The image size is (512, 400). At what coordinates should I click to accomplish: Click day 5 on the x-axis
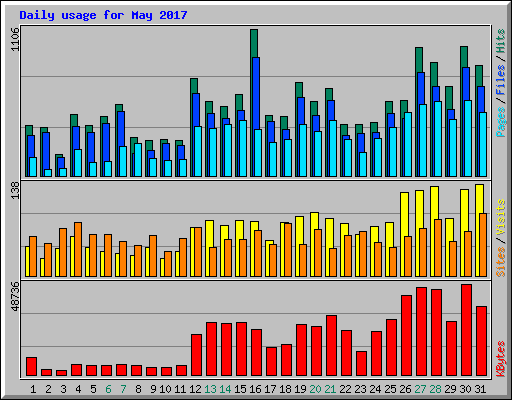tap(93, 389)
